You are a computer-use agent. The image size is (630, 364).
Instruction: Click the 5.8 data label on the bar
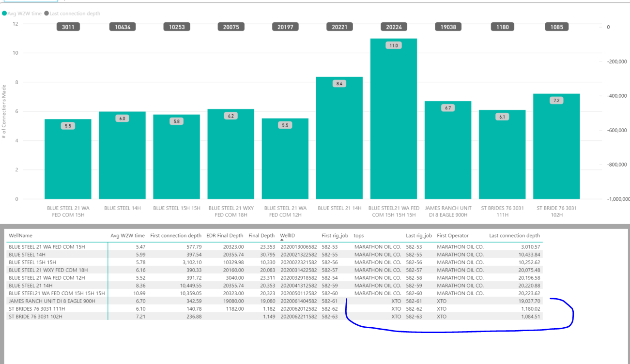click(176, 121)
